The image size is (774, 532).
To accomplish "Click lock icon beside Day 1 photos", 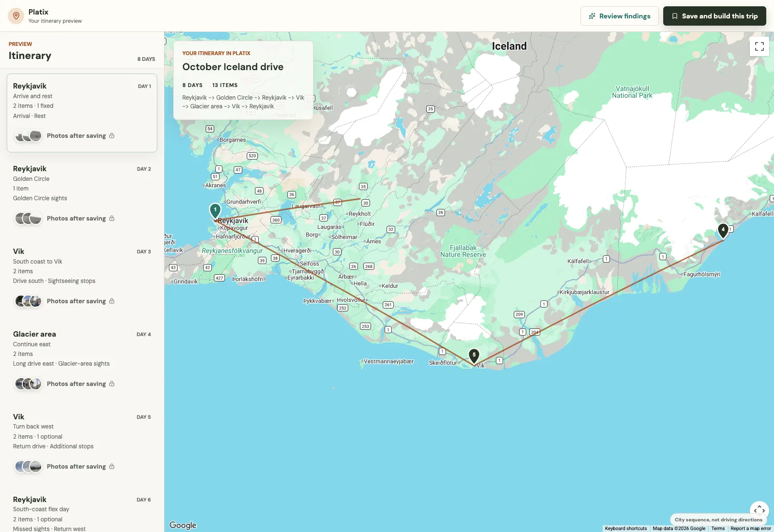I will point(112,135).
